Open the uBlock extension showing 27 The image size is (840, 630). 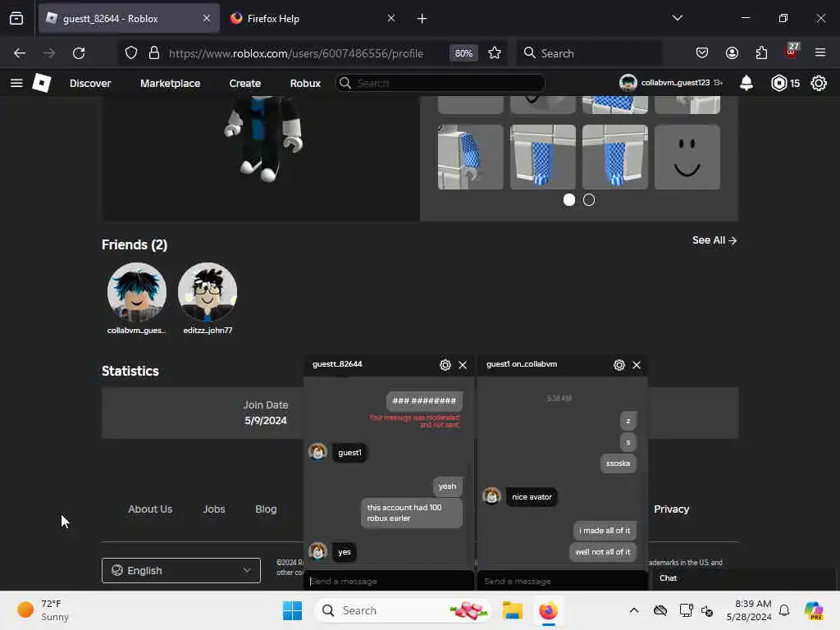pos(792,52)
